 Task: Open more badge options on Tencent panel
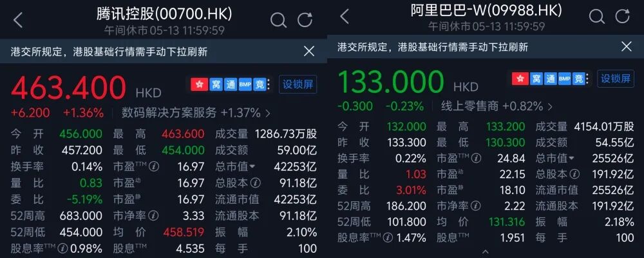tap(269, 84)
